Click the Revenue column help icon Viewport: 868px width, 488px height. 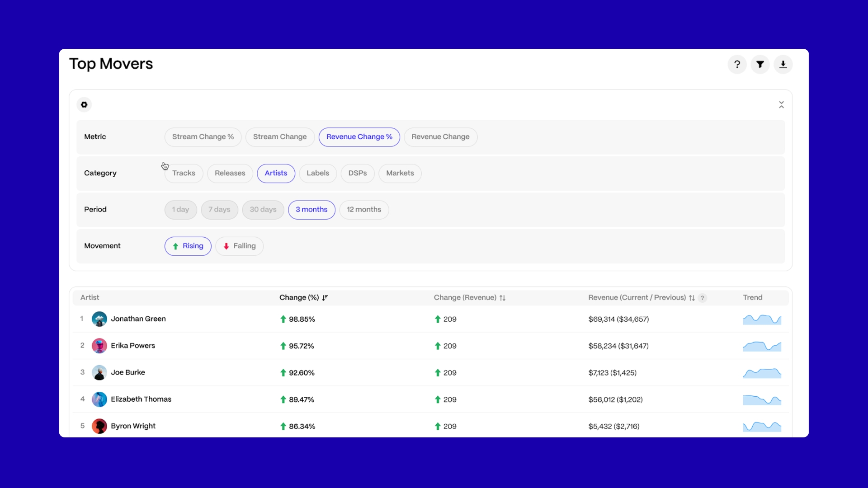tap(702, 298)
